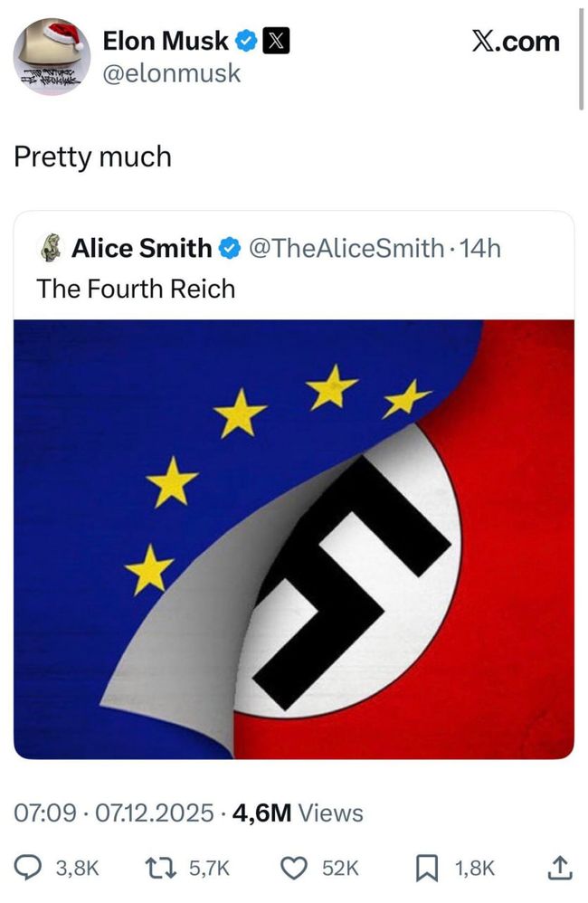Like the post with the heart icon
The height and width of the screenshot is (903, 588).
pos(292,869)
